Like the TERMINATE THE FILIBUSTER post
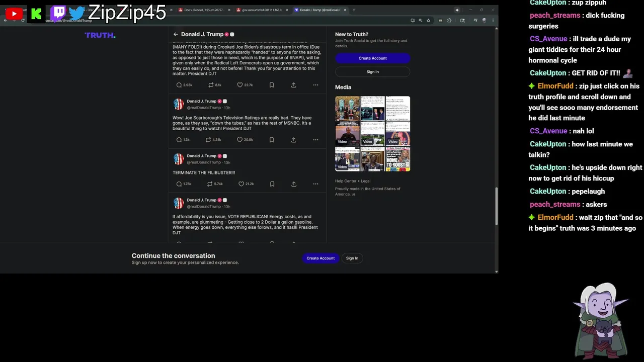 point(246,184)
